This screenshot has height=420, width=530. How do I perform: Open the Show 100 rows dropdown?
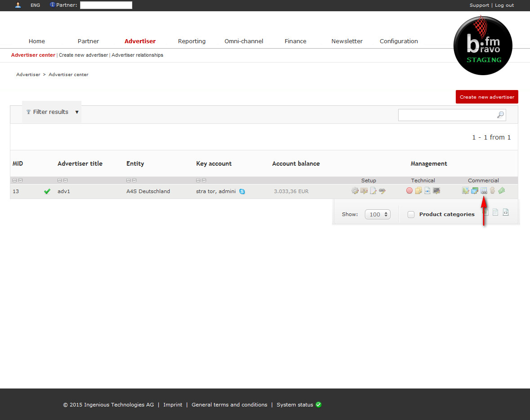(x=377, y=214)
